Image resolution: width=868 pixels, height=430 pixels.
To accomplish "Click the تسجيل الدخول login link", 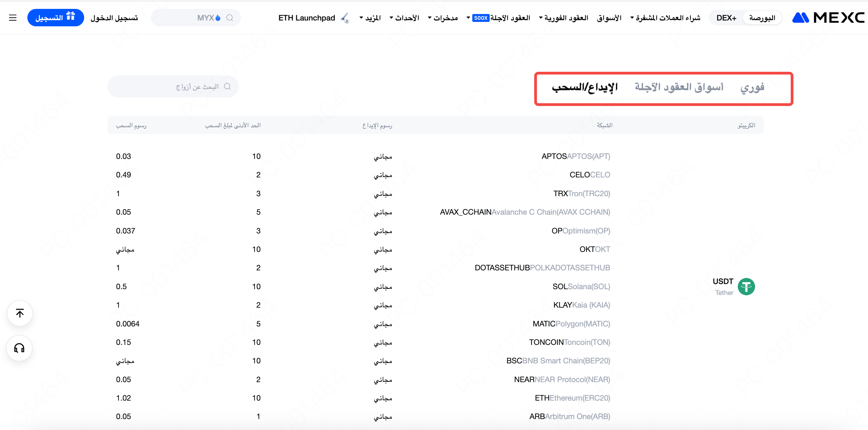I will pos(114,18).
